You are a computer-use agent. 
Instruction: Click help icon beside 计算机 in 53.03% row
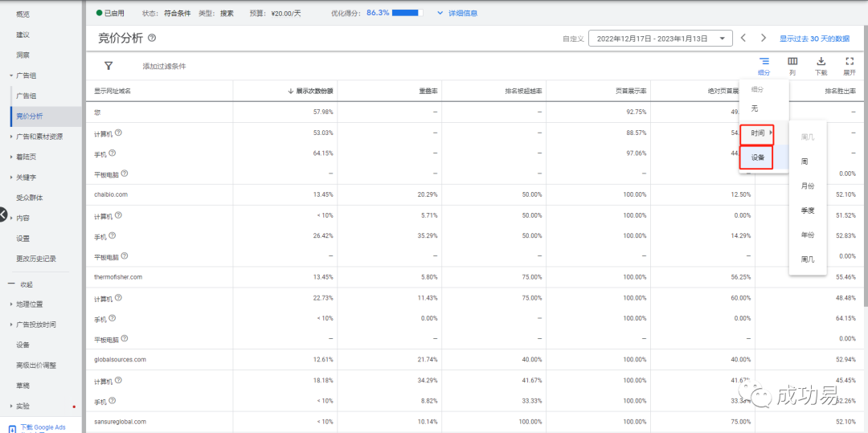point(118,133)
